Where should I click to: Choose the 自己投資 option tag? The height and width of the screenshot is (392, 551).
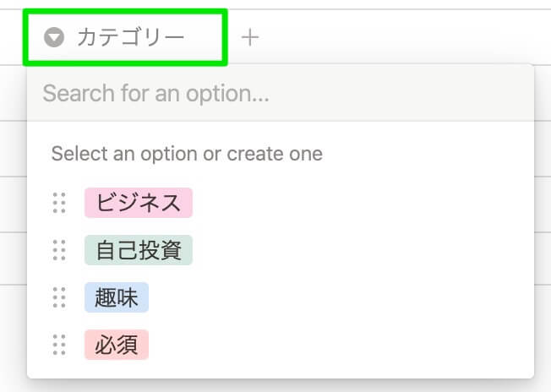[x=139, y=250]
